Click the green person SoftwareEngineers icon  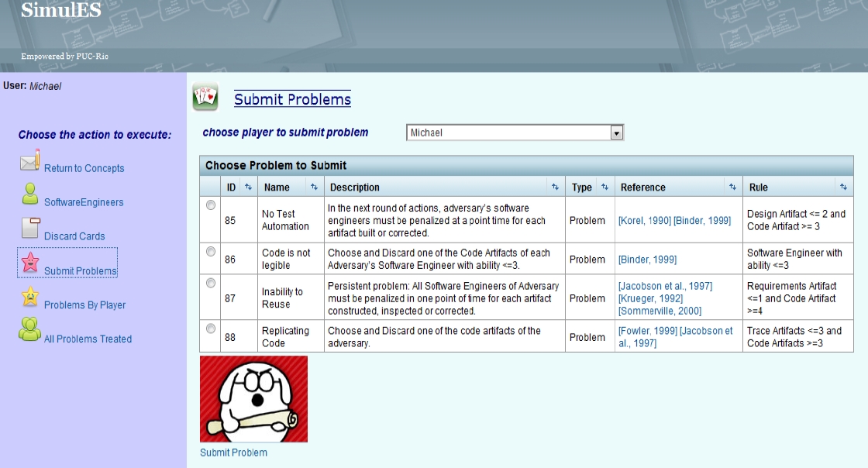point(29,194)
